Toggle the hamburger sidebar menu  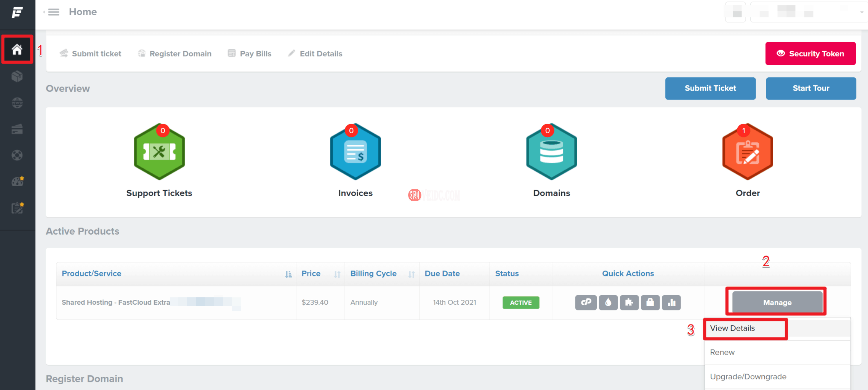click(x=53, y=12)
